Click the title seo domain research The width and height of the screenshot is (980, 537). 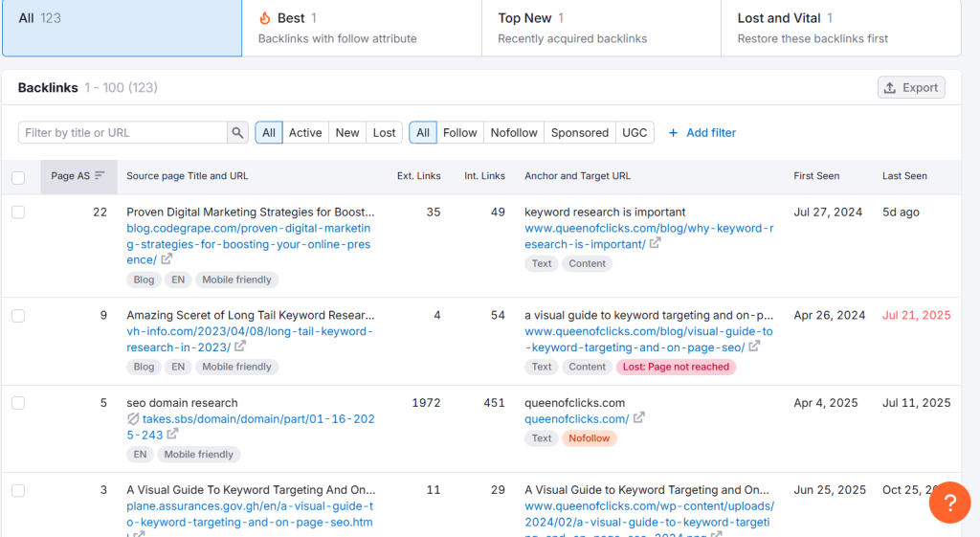pos(182,403)
